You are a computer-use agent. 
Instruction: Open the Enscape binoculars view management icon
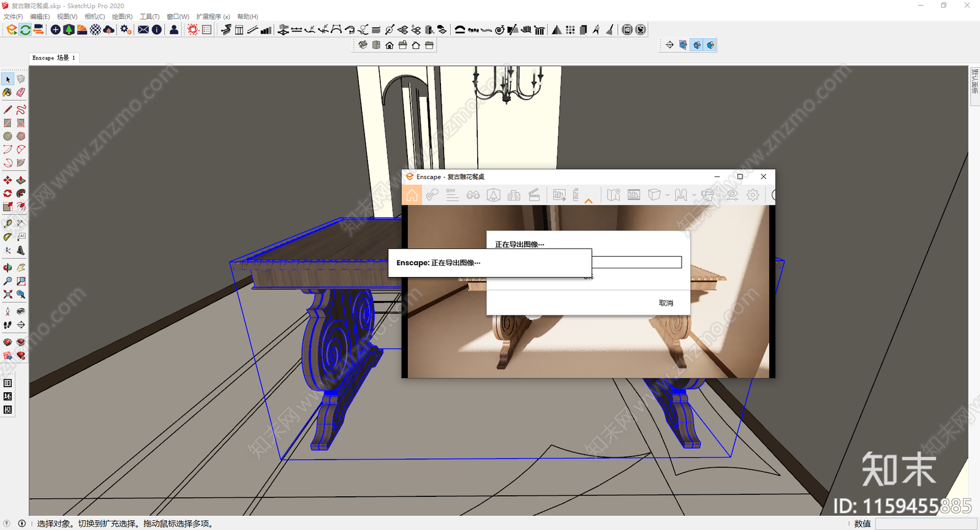[x=473, y=195]
